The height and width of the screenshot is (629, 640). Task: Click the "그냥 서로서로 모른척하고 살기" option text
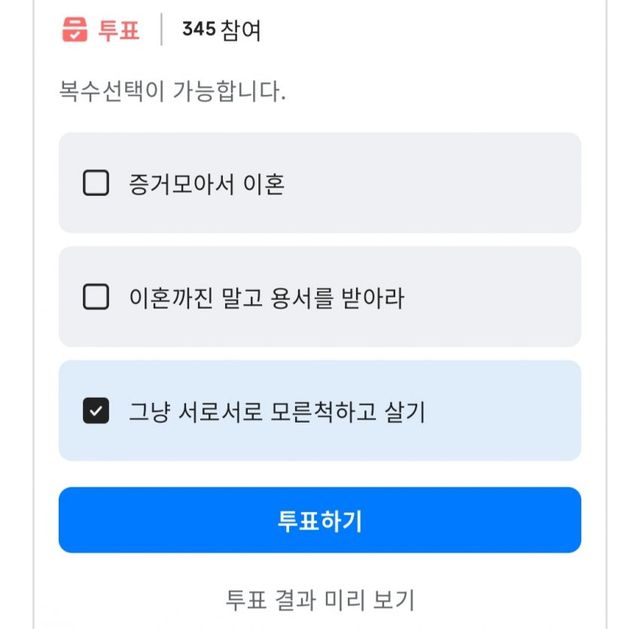[x=277, y=412]
